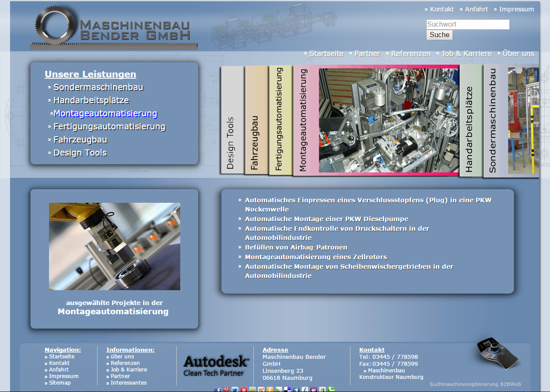Click the postal line 06618 Naumburg
The image size is (550, 392).
(287, 378)
